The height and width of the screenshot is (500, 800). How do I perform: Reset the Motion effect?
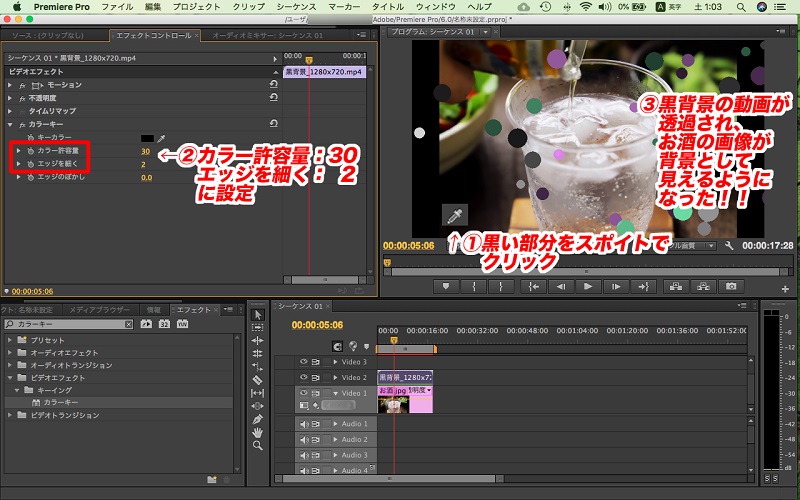(273, 84)
